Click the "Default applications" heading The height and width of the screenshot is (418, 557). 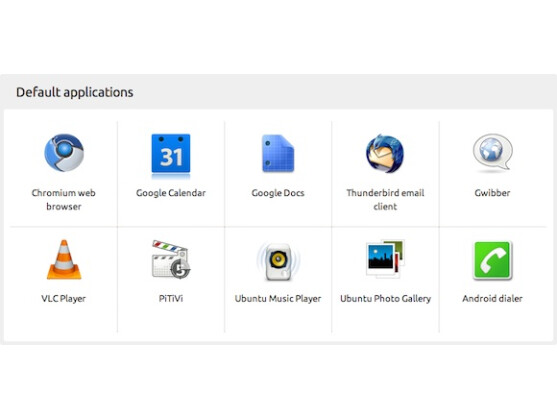(75, 92)
